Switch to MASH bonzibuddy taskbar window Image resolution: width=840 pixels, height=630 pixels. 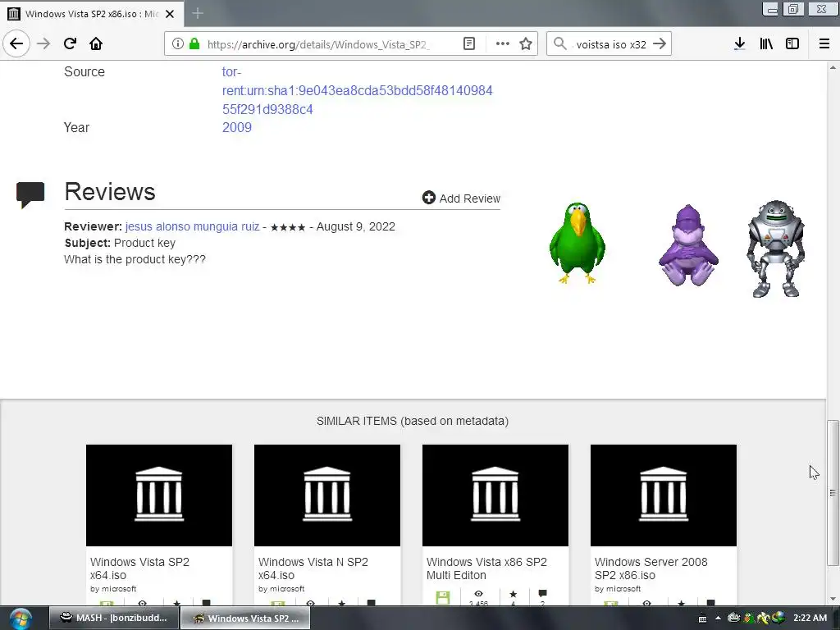coord(113,619)
